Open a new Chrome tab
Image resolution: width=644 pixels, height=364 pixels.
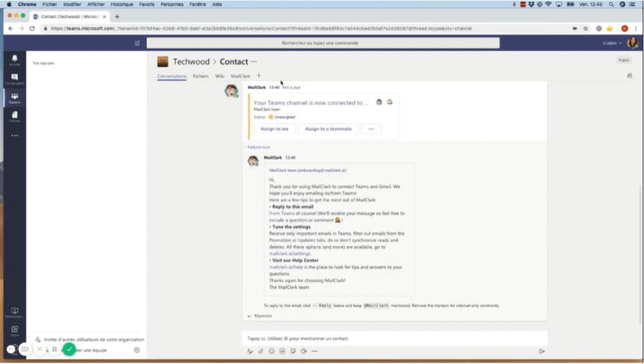(x=117, y=16)
